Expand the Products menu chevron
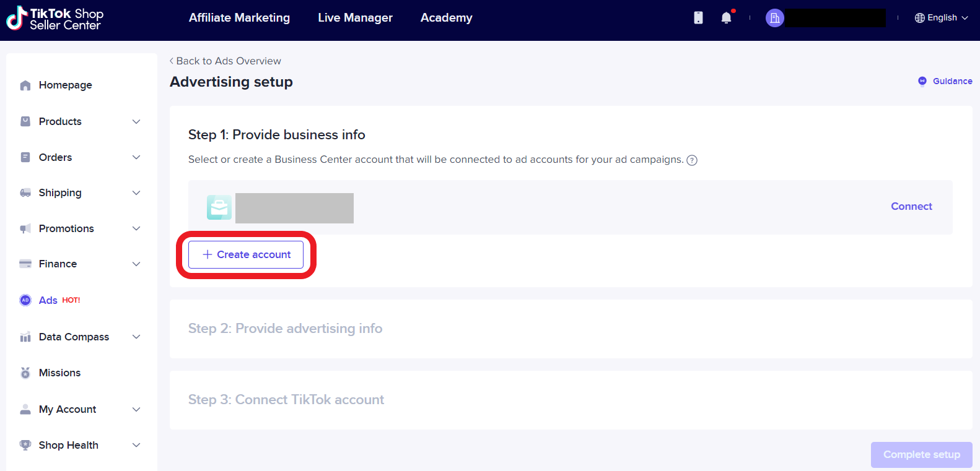Viewport: 980px width, 471px height. coord(136,121)
